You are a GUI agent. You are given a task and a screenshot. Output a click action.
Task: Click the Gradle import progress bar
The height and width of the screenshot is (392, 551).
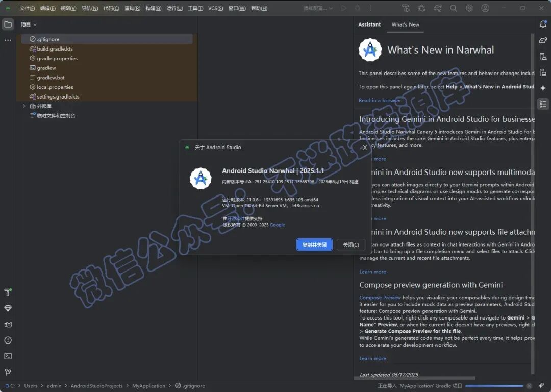tap(494, 386)
